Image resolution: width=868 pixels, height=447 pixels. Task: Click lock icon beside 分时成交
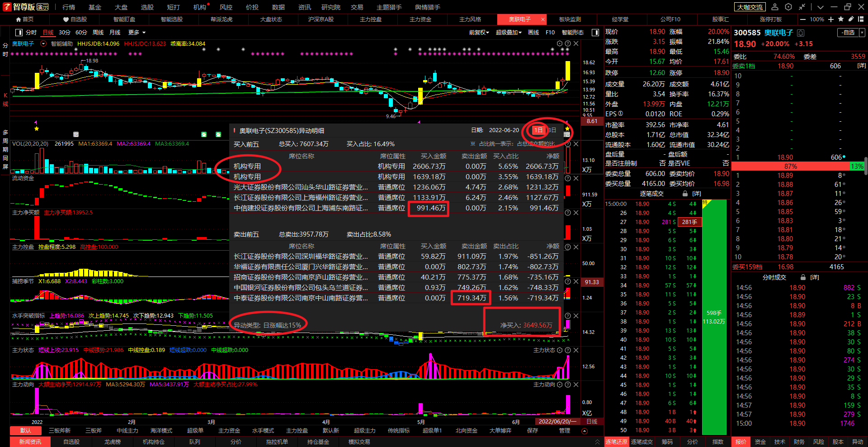803,277
